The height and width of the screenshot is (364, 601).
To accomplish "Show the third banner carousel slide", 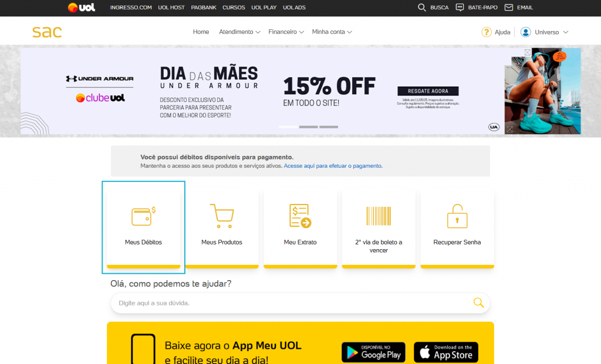I will tap(329, 127).
